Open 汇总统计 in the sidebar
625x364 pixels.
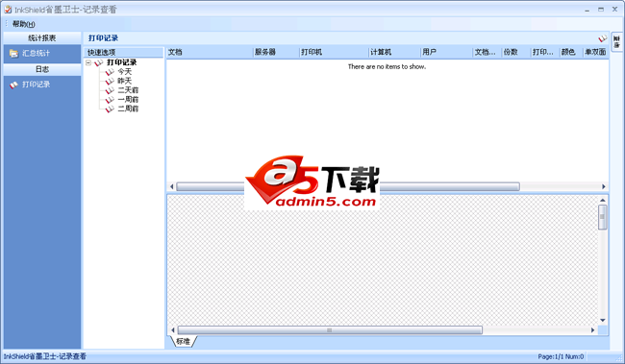point(36,54)
